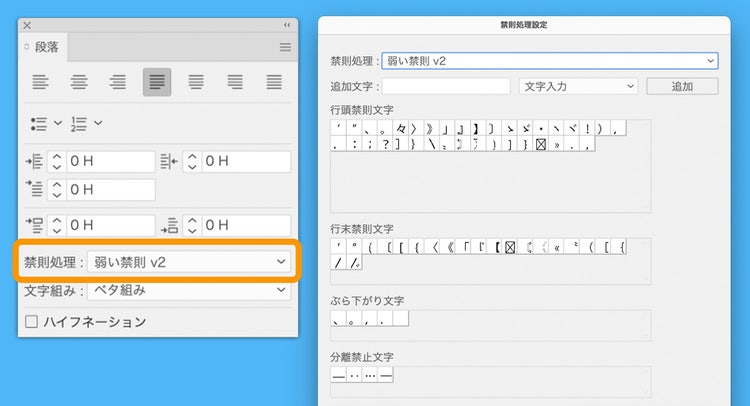Enable the ハイフネーション checkbox
750x406 pixels.
(x=32, y=322)
